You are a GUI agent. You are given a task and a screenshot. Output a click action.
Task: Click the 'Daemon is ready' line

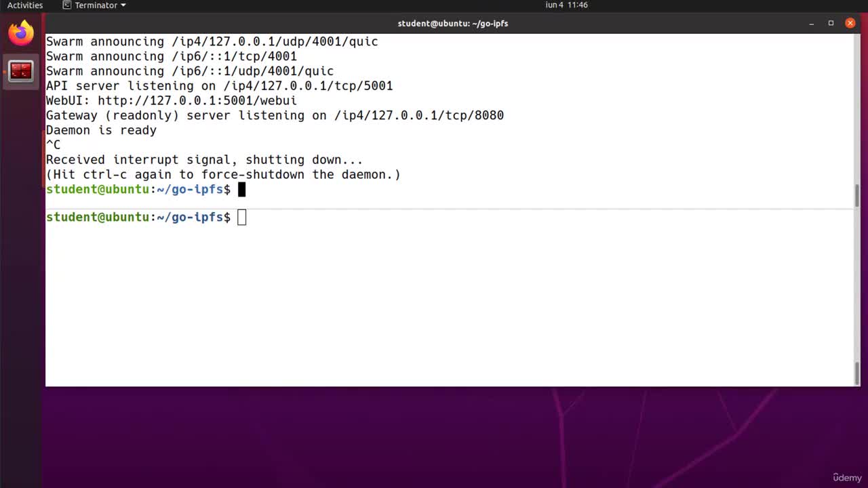pos(101,130)
